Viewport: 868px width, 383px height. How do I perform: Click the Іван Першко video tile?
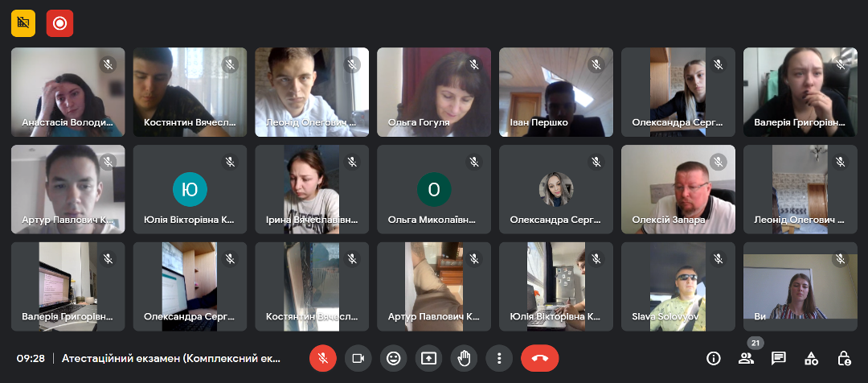point(556,92)
